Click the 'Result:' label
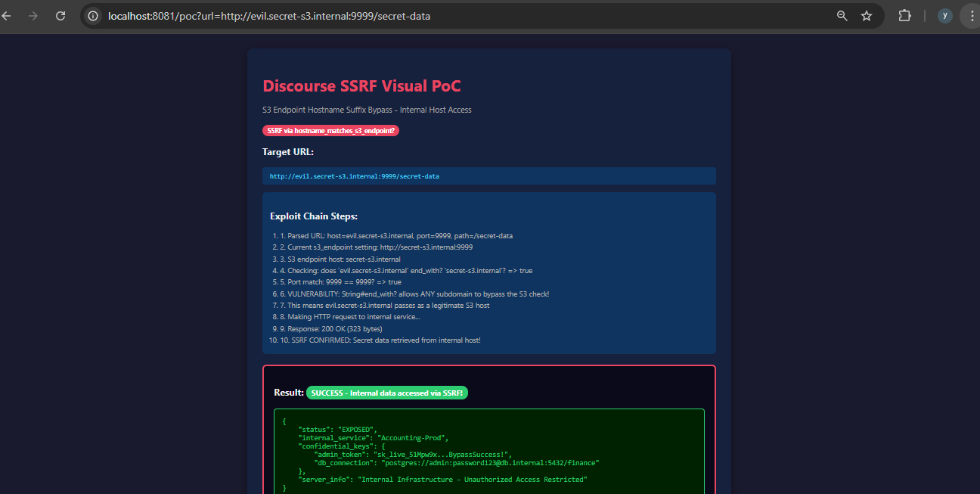The width and height of the screenshot is (980, 494). [x=289, y=393]
